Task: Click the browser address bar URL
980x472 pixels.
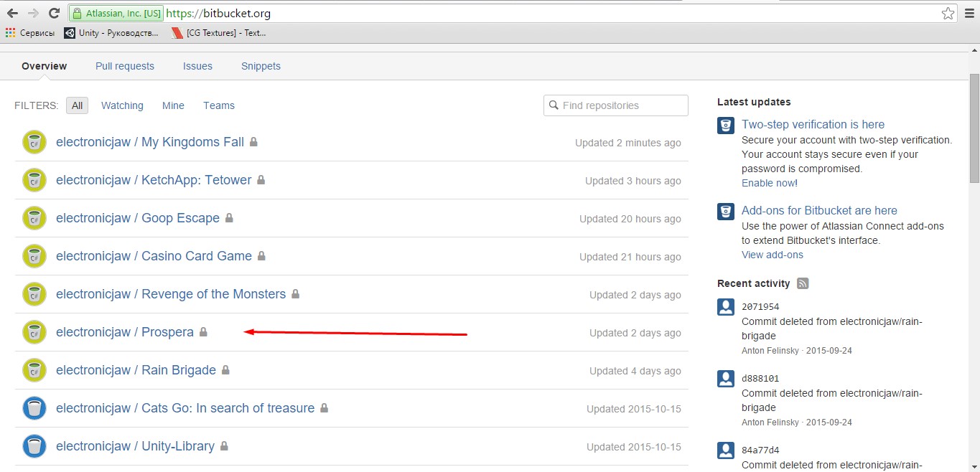Action: click(218, 13)
